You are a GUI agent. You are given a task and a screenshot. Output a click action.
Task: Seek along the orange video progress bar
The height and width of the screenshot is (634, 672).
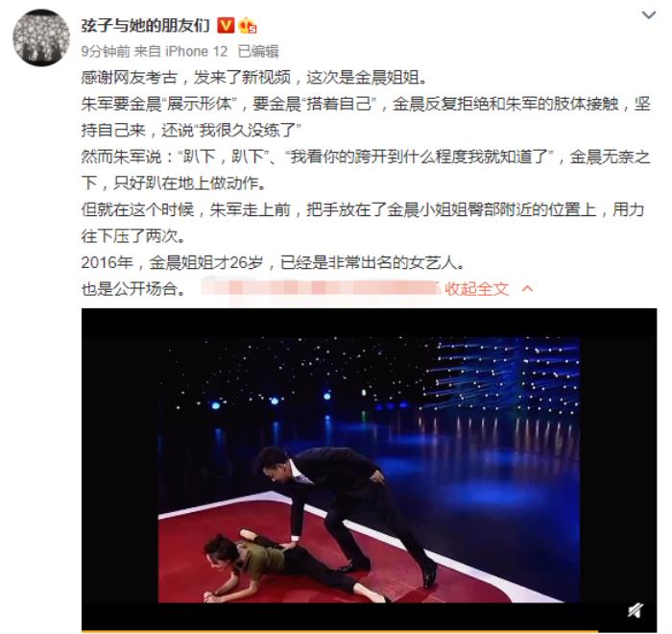(340, 631)
